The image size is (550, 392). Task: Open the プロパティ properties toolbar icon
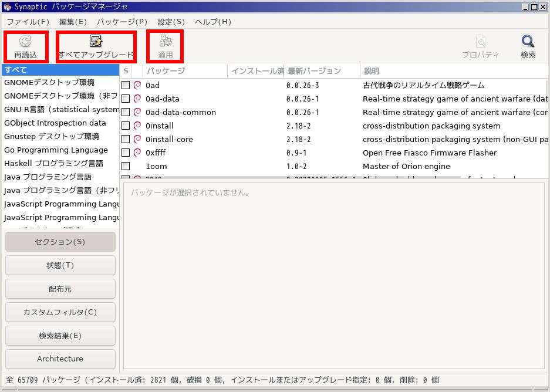[x=481, y=42]
